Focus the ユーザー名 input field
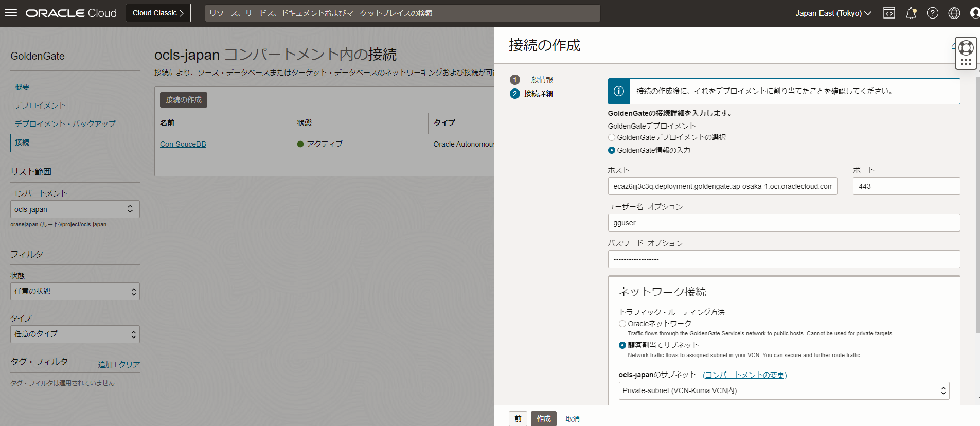Image resolution: width=980 pixels, height=426 pixels. point(784,223)
